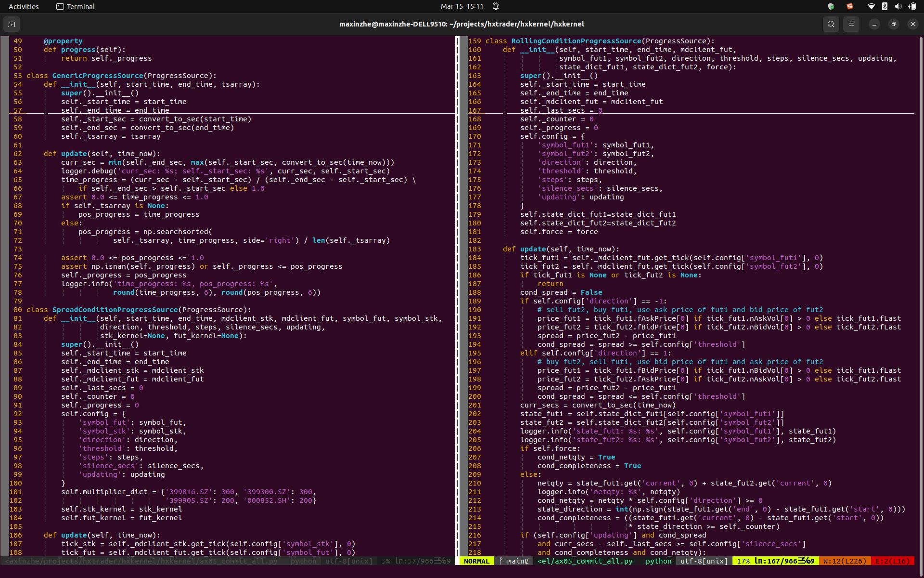
Task: Click the green shield tray icon
Action: point(831,6)
